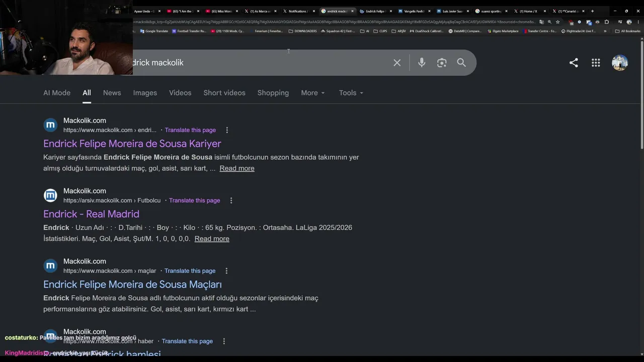Open 'Endrick Felipe Moreira de Sousa Maçları' result

pyautogui.click(x=132, y=285)
